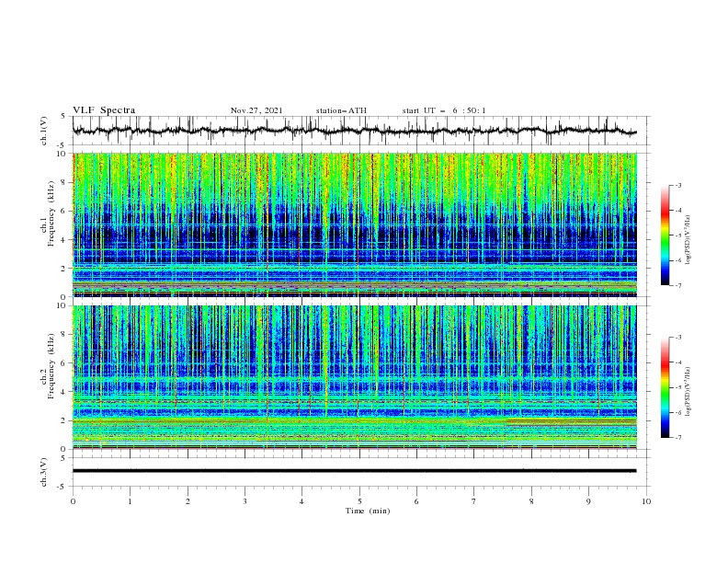The height and width of the screenshot is (563, 728).
Task: Click time axis tick label '5'
Action: [359, 501]
